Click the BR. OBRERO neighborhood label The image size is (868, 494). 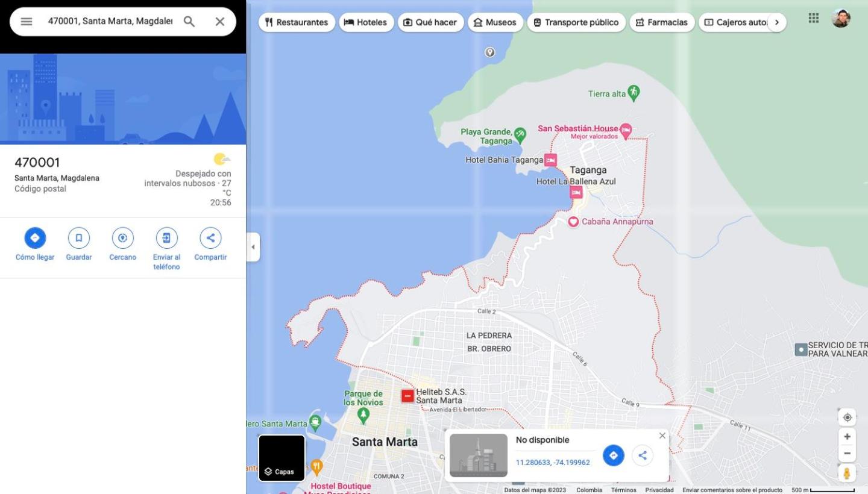(x=489, y=349)
